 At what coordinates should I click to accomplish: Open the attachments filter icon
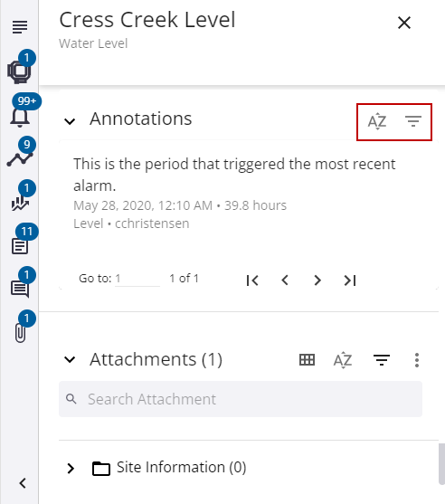[382, 360]
